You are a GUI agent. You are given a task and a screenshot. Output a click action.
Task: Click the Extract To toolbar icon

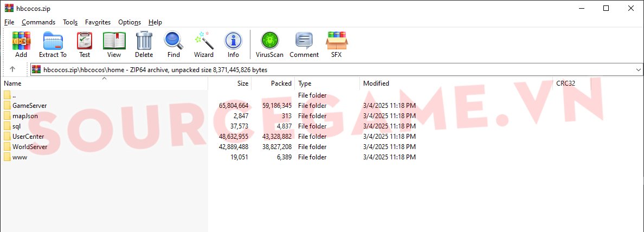pyautogui.click(x=53, y=44)
